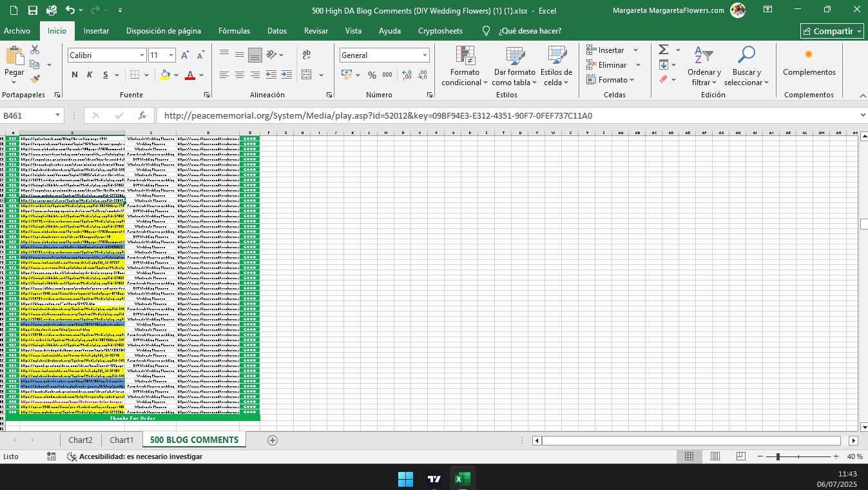Image resolution: width=868 pixels, height=490 pixels.
Task: Expand the General number format dropdown
Action: (425, 55)
